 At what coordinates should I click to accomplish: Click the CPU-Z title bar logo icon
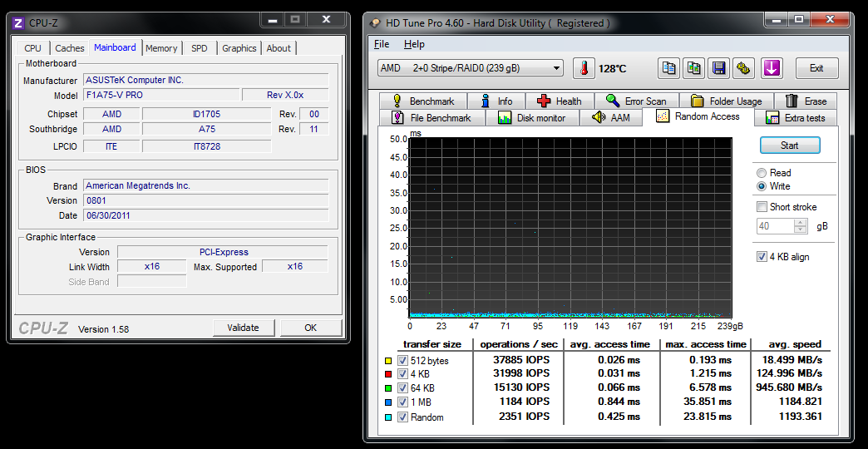tap(18, 22)
